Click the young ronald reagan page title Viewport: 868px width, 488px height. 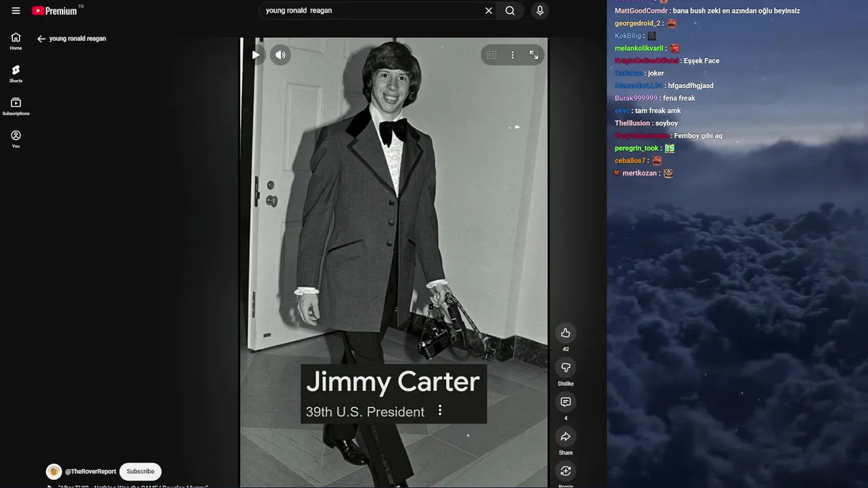click(x=77, y=39)
